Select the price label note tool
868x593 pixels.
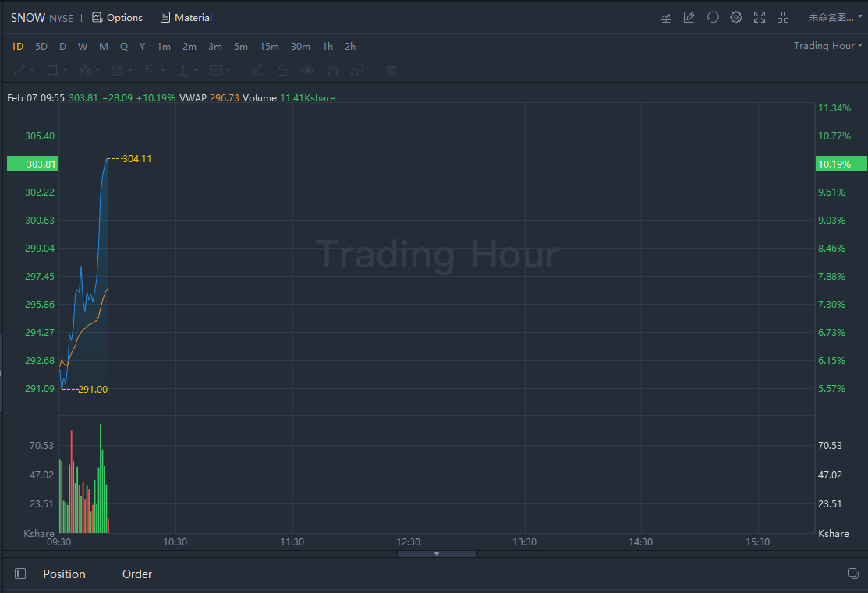216,70
